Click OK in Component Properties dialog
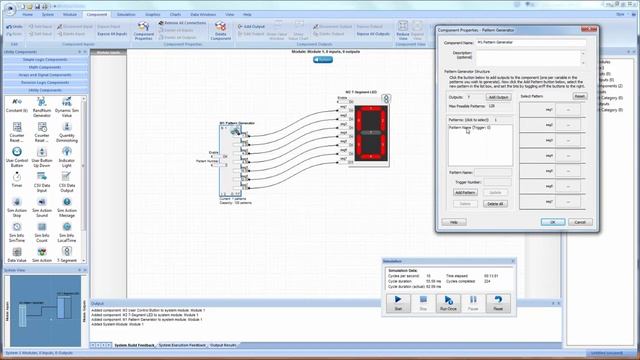This screenshot has width=640, height=360. (x=553, y=222)
